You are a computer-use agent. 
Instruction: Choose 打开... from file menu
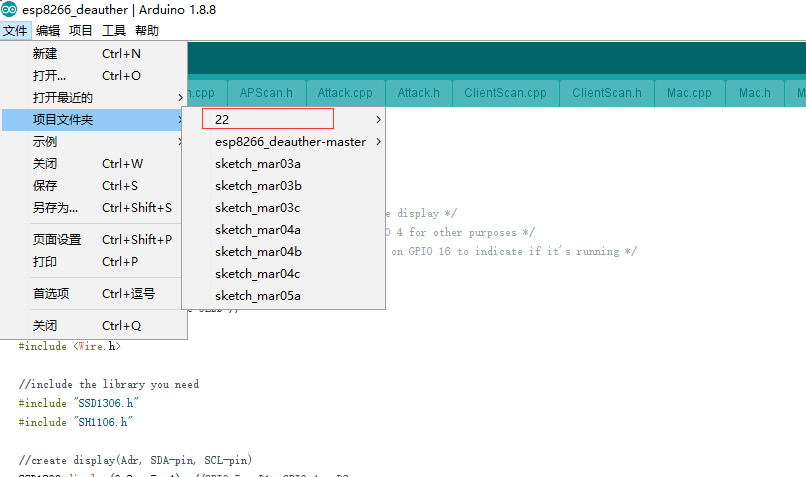tap(50, 76)
